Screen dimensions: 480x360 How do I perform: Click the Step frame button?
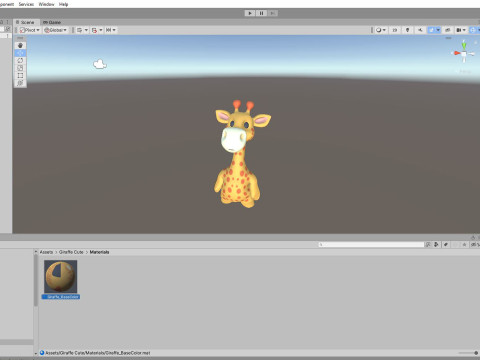coord(273,13)
